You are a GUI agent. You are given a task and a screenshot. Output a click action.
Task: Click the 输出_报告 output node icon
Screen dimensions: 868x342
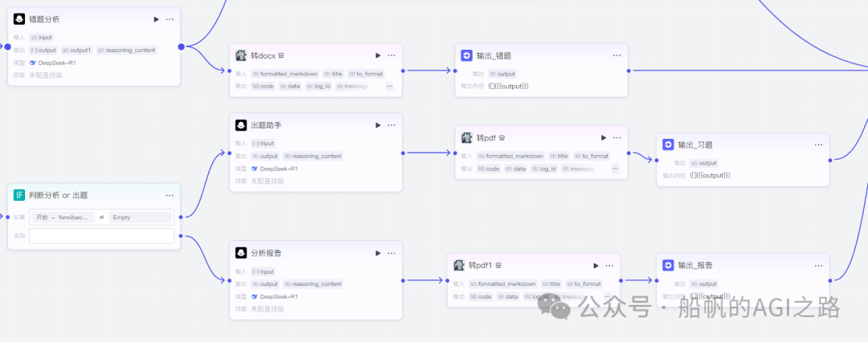coord(668,266)
